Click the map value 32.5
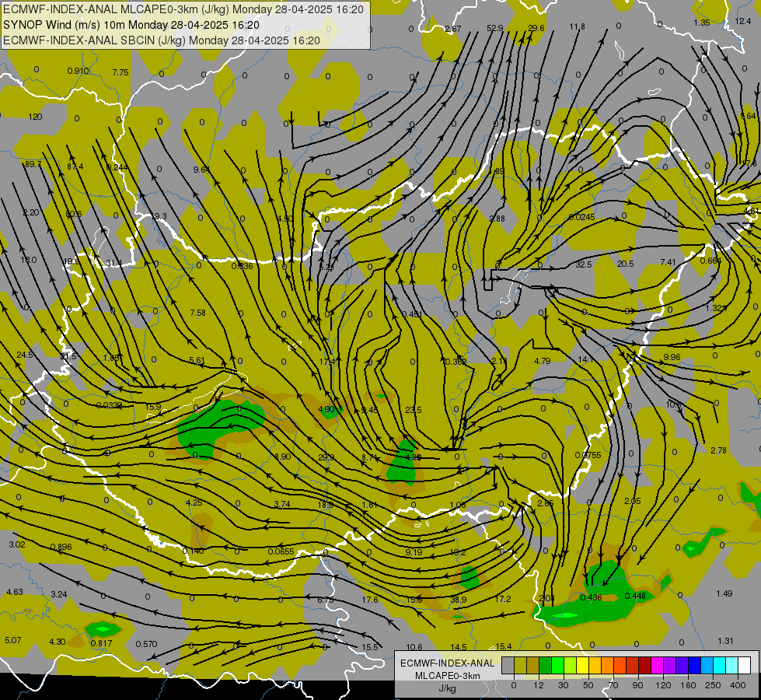 click(583, 264)
